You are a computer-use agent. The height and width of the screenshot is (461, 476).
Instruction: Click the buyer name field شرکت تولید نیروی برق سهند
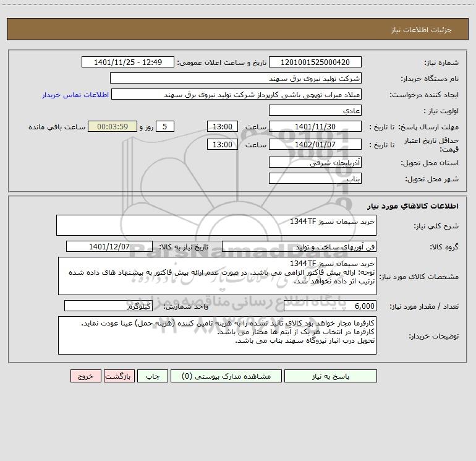click(x=236, y=78)
